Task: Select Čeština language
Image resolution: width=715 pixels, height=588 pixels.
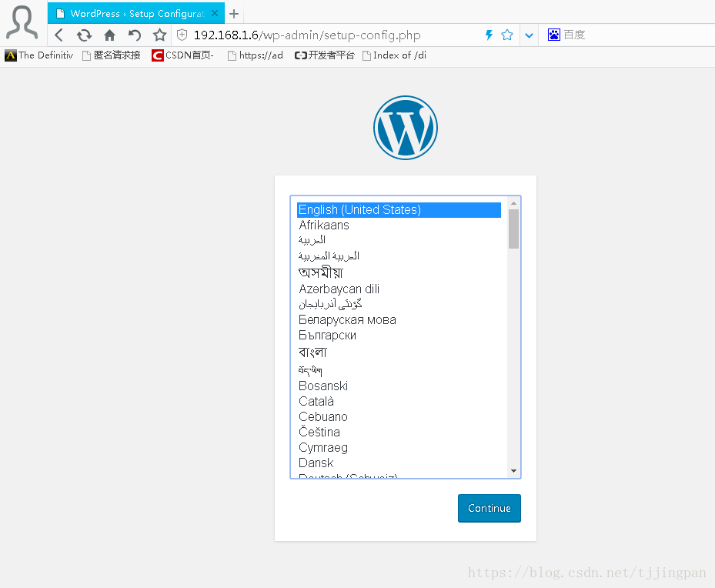Action: (399, 432)
